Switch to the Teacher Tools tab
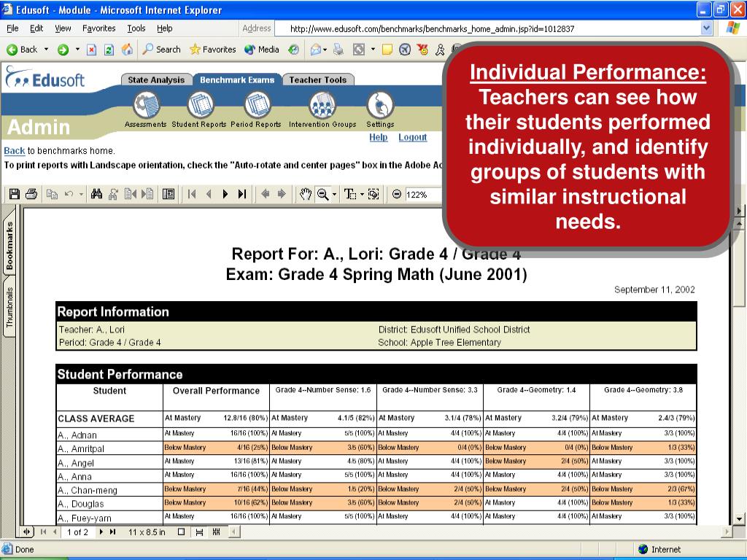The height and width of the screenshot is (560, 747). pos(318,79)
